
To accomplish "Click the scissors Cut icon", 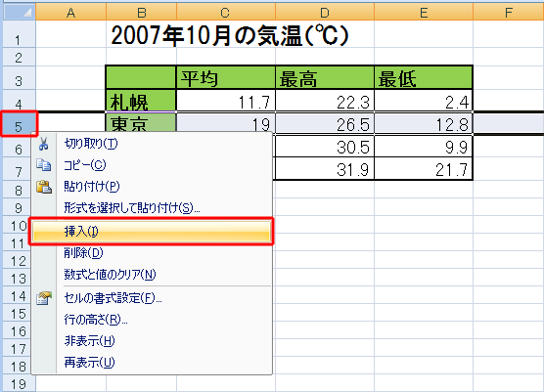I will click(x=44, y=144).
